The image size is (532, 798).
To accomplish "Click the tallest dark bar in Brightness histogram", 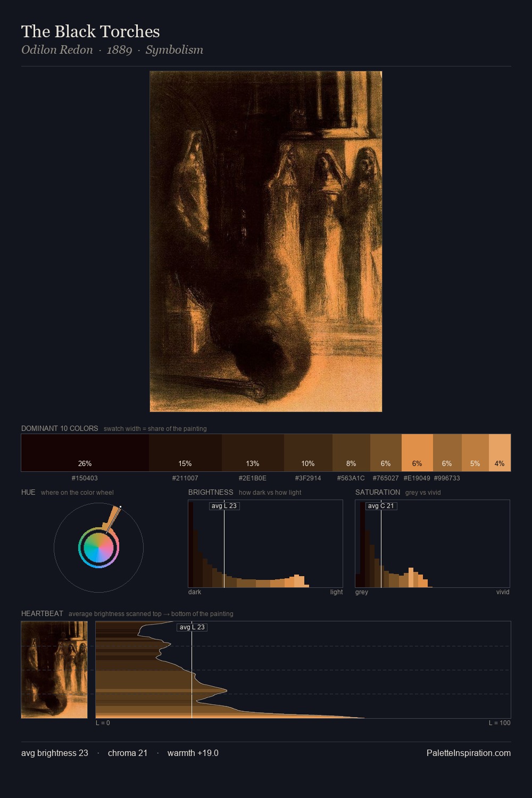I will 191,545.
